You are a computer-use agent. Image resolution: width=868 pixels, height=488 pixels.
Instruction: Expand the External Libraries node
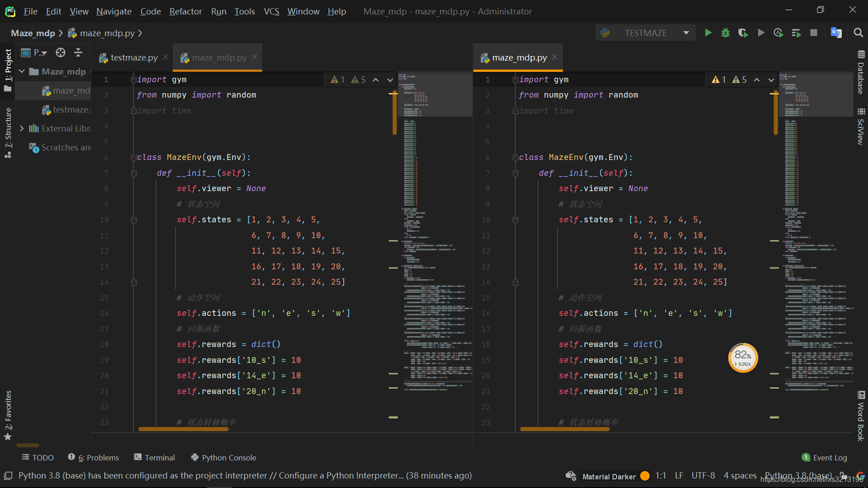21,128
